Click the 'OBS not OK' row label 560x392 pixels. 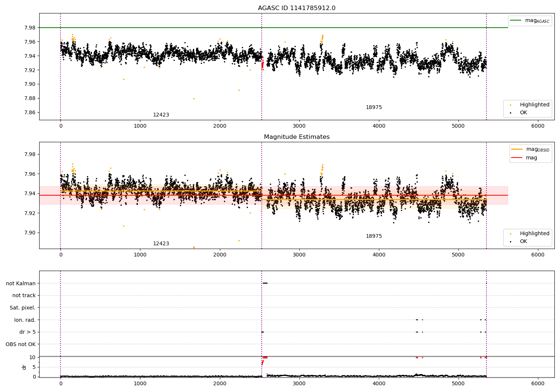21,344
